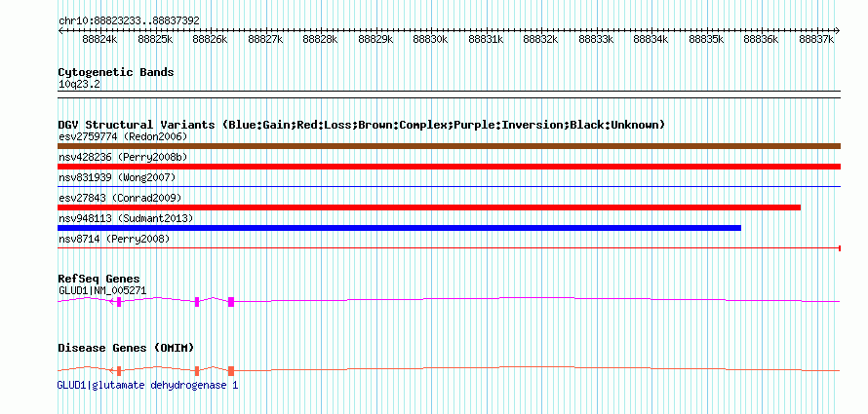The width and height of the screenshot is (868, 414).
Task: Open the esv2759774 (Redon2006) label
Action: [x=123, y=136]
